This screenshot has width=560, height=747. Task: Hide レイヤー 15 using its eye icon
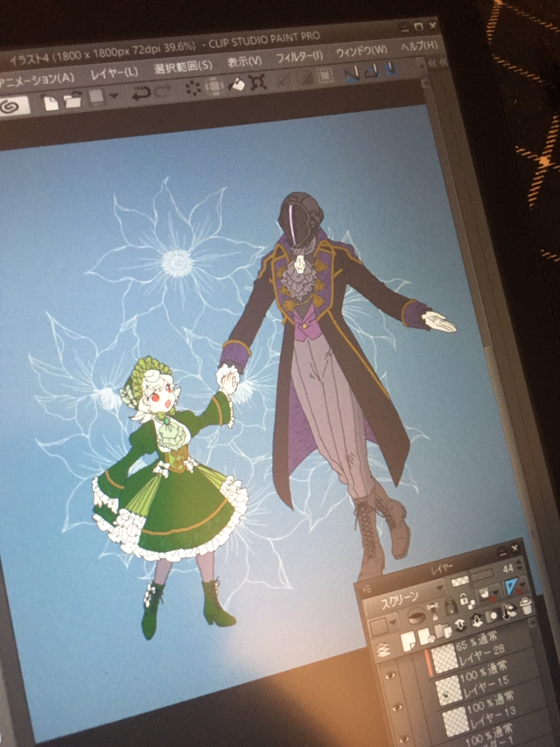397,708
